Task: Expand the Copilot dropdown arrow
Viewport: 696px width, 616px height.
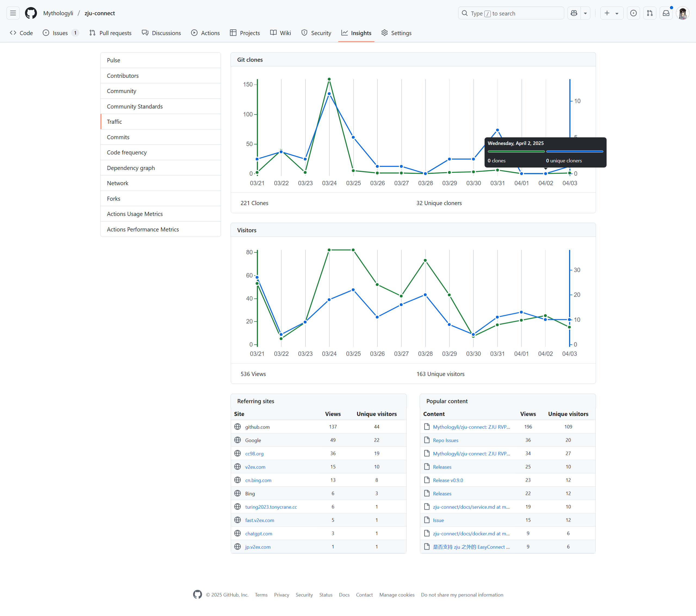Action: 585,13
